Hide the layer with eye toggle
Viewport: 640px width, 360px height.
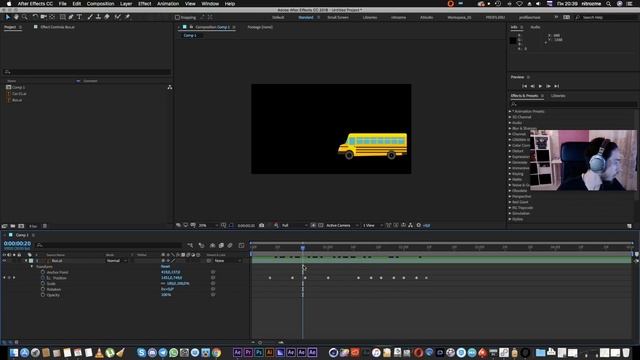[4, 261]
